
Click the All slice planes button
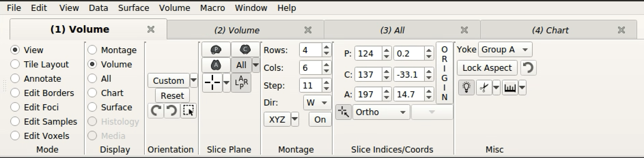(241, 65)
